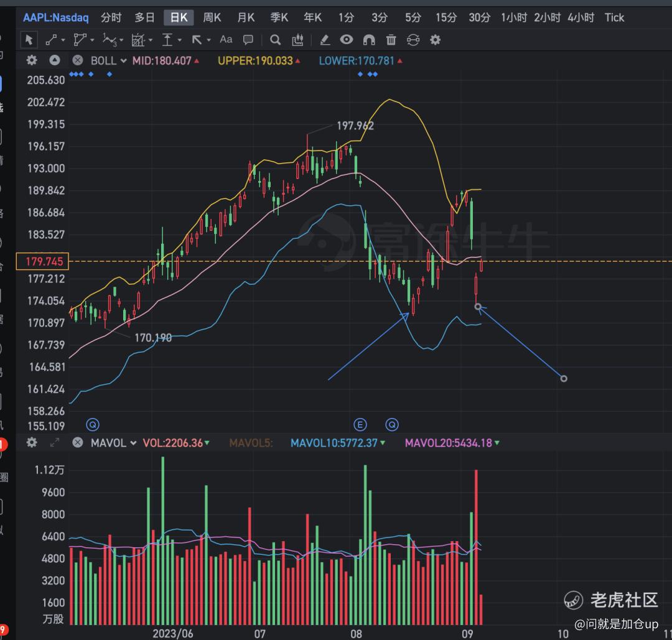This screenshot has width=672, height=640.
Task: Select the 15分 interval
Action: [446, 17]
